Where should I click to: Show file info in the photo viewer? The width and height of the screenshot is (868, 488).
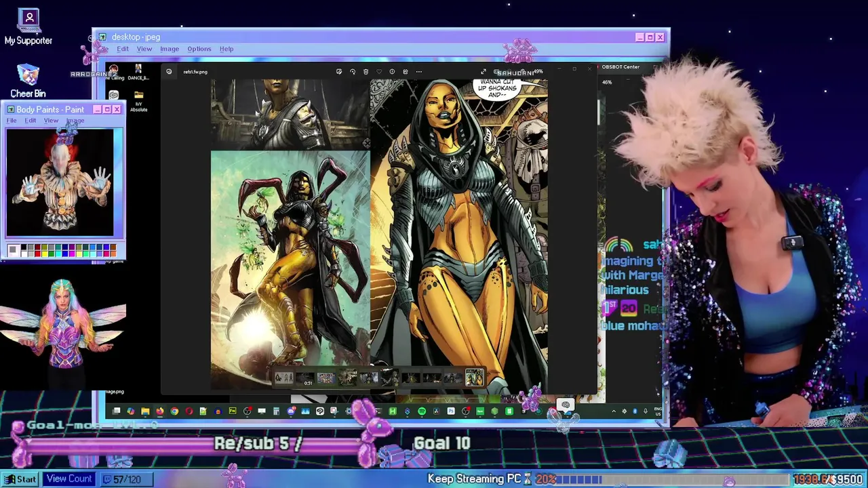[x=392, y=72]
